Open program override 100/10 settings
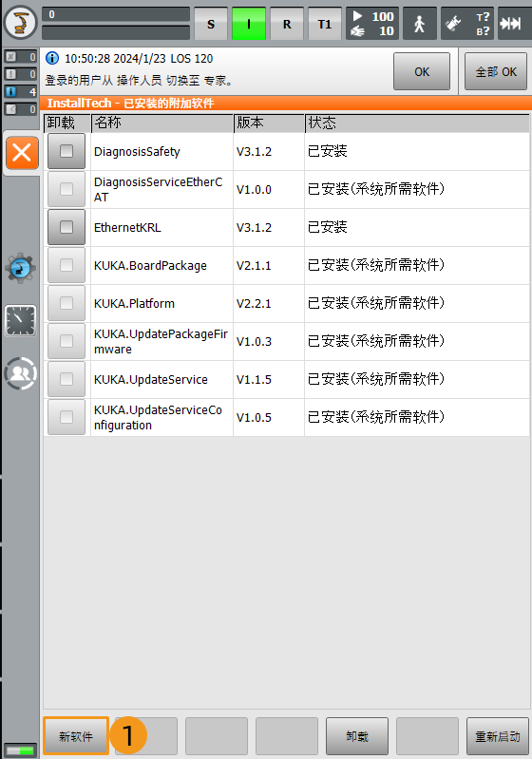Viewport: 532px width, 759px height. (372, 24)
